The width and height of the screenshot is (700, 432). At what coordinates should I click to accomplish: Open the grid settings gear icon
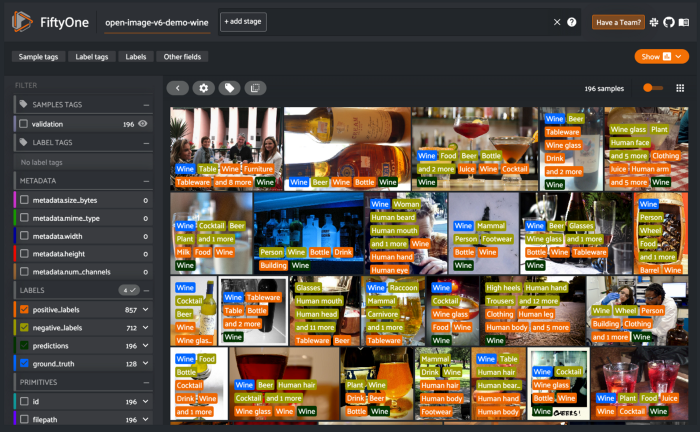pos(204,88)
